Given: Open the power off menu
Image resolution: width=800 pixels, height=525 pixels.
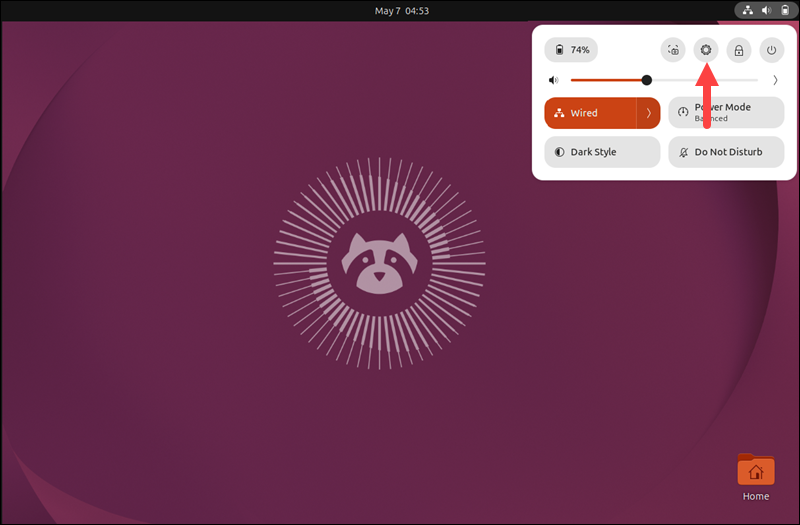Looking at the screenshot, I should point(771,50).
